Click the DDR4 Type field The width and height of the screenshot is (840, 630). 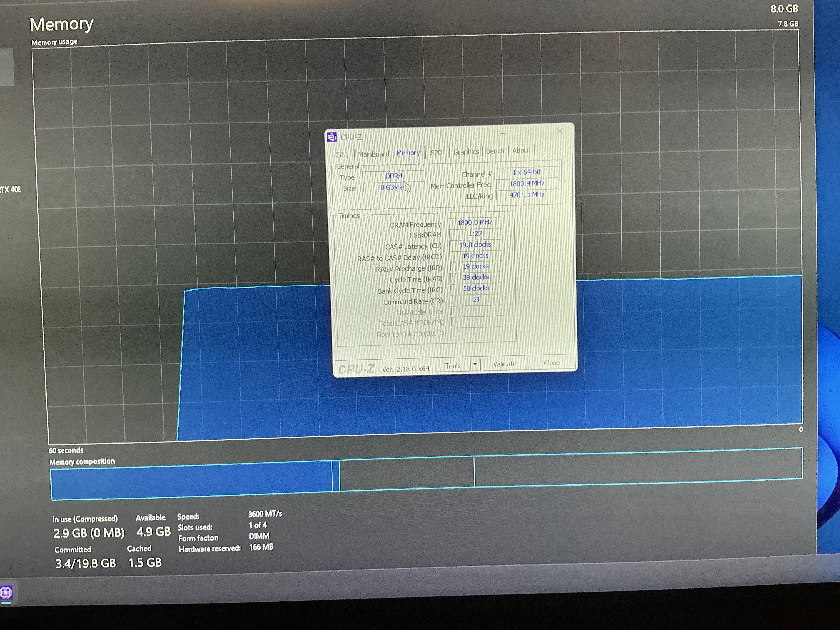393,176
